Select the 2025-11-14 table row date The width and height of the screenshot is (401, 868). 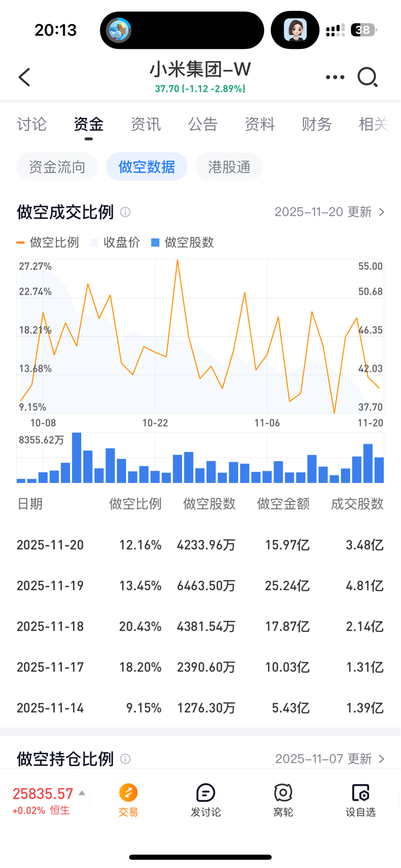(x=50, y=708)
